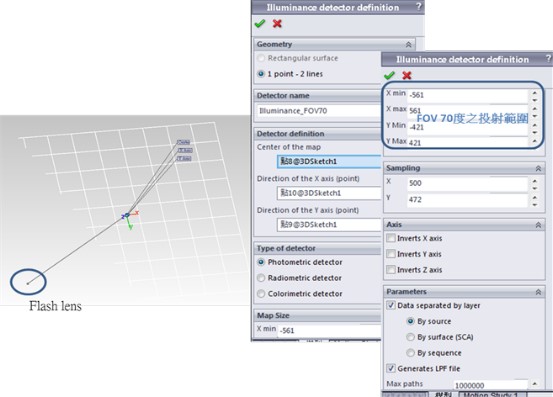Collapse the Sampling section
The height and width of the screenshot is (397, 553).
[538, 169]
